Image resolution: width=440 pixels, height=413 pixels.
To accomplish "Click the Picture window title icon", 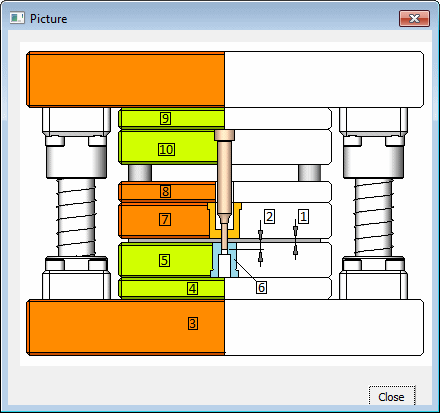I will (17, 18).
